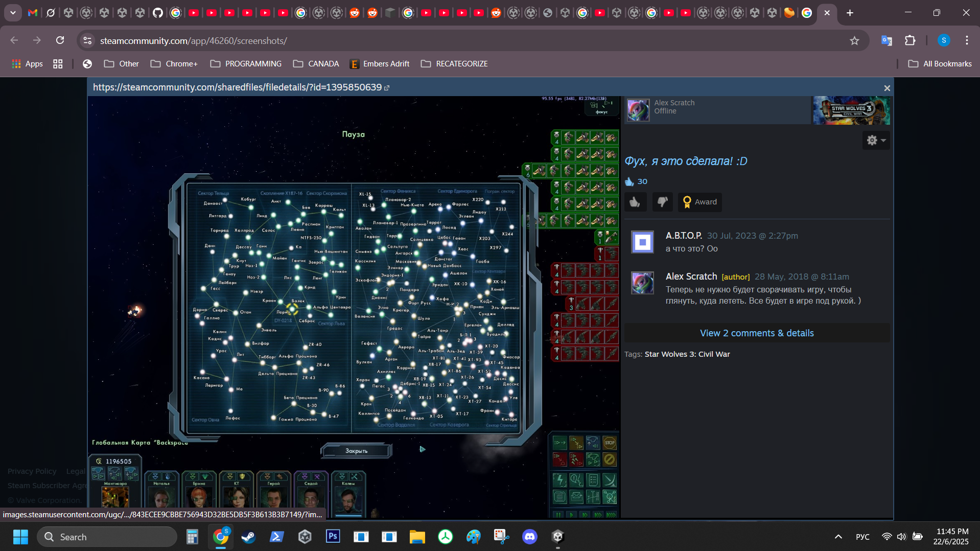The image size is (980, 551).
Task: Open the Star Wolves 3: Civil War tag
Action: click(x=687, y=354)
